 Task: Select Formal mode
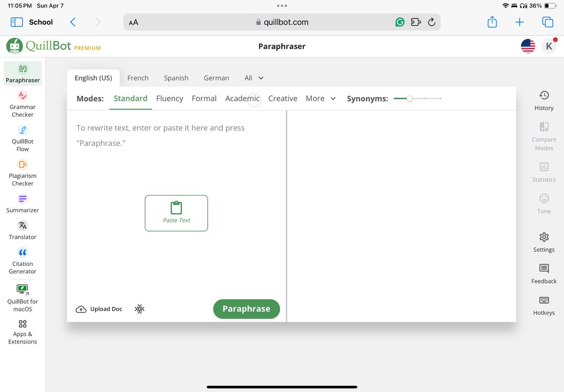pos(204,99)
